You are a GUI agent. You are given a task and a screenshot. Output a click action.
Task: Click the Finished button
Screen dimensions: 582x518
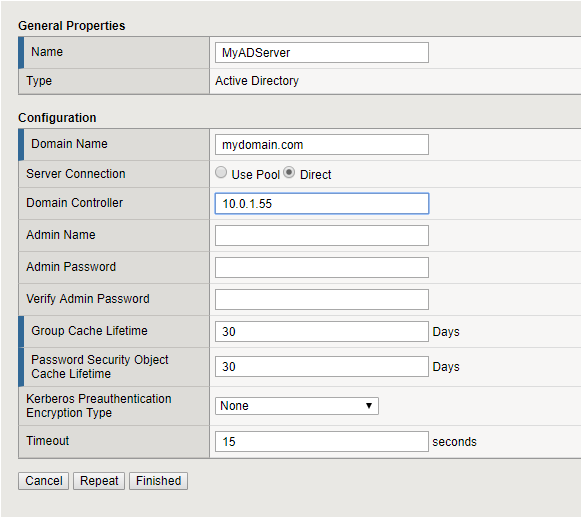(x=158, y=481)
